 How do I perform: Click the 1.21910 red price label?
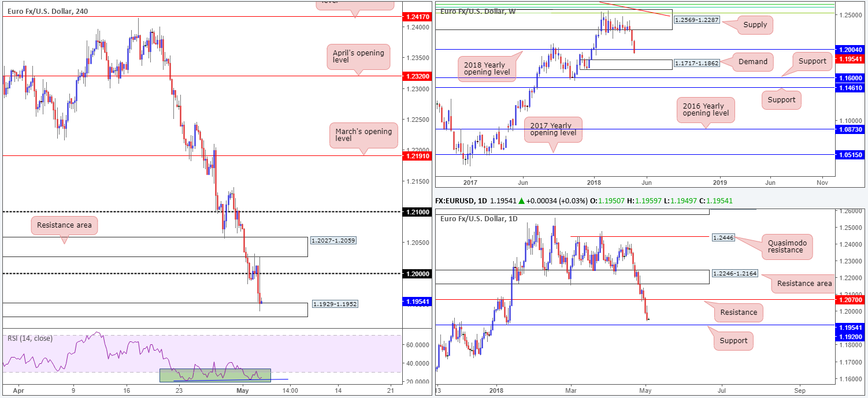[x=416, y=156]
